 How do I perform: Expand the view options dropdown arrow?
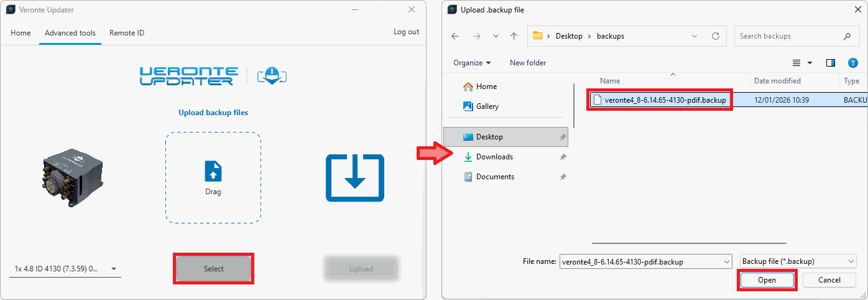[810, 63]
